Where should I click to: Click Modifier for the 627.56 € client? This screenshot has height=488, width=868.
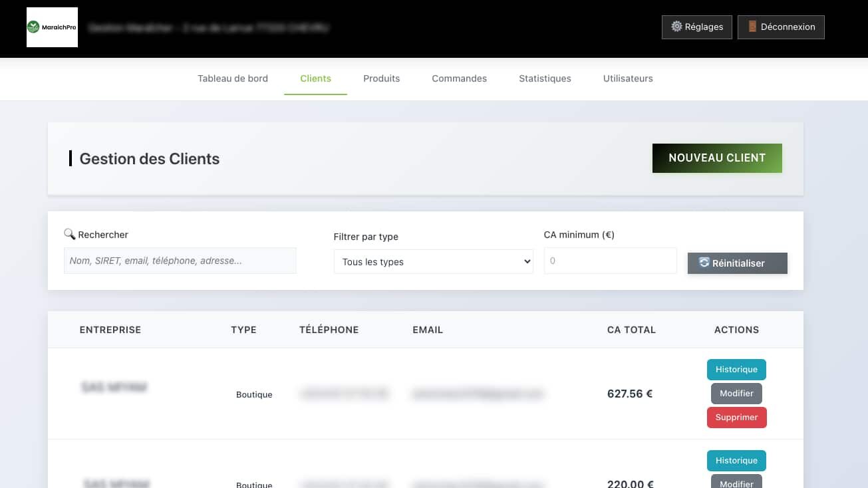[736, 394]
